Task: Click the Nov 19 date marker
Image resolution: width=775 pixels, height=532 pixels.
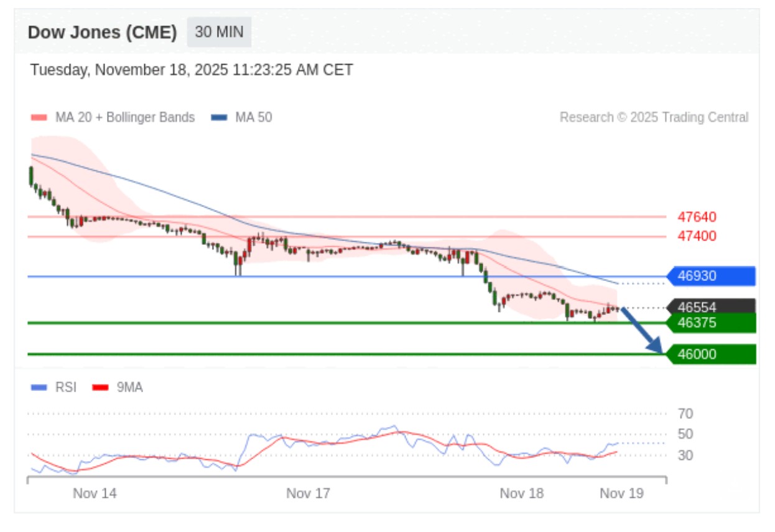Action: tap(621, 493)
